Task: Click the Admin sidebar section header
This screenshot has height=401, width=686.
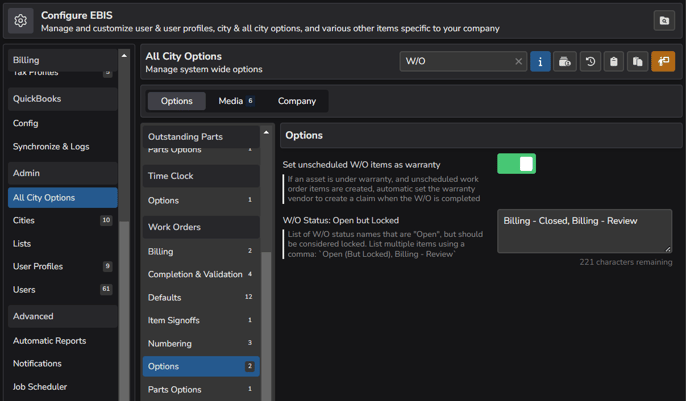Action: click(63, 173)
